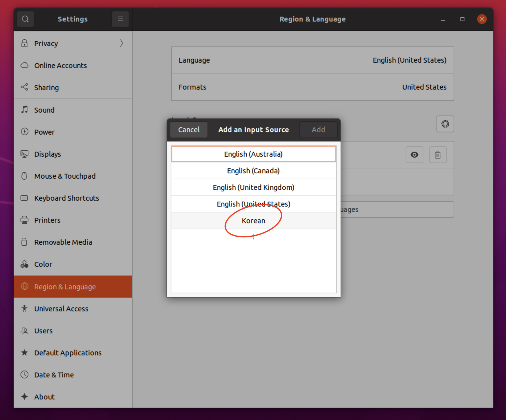Expand the Privacy submenu chevron
The height and width of the screenshot is (420, 506).
click(x=121, y=43)
